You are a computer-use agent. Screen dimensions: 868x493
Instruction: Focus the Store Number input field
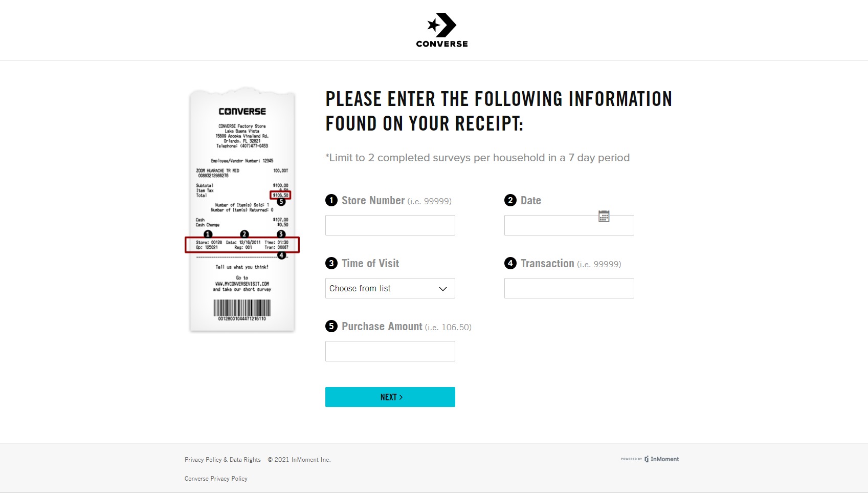pos(390,225)
